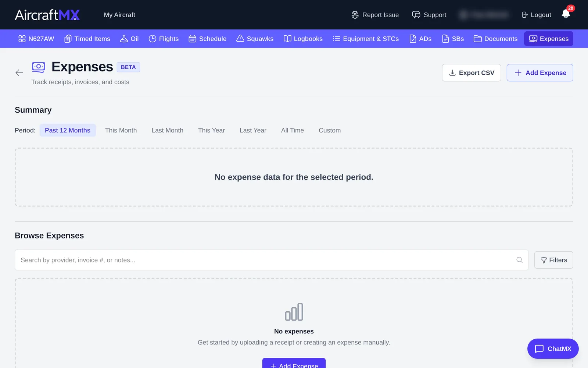The image size is (588, 368).
Task: Click the ADs document check icon
Action: pos(413,39)
